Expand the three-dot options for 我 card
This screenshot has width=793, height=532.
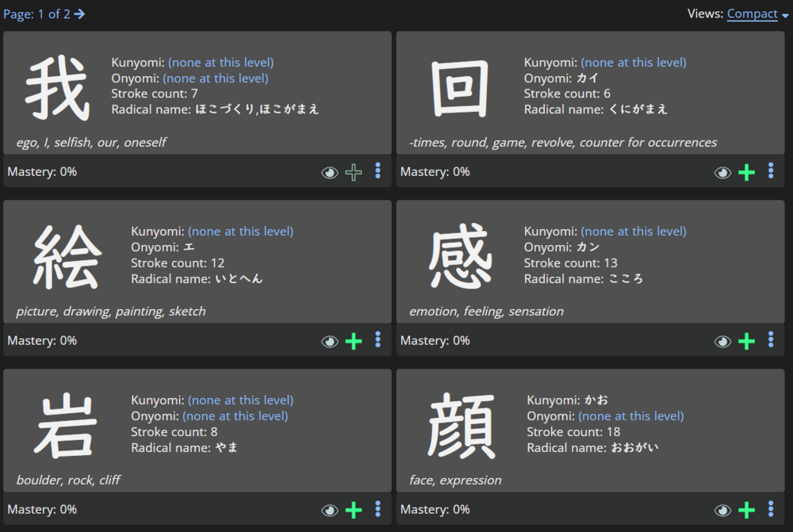[x=377, y=171]
